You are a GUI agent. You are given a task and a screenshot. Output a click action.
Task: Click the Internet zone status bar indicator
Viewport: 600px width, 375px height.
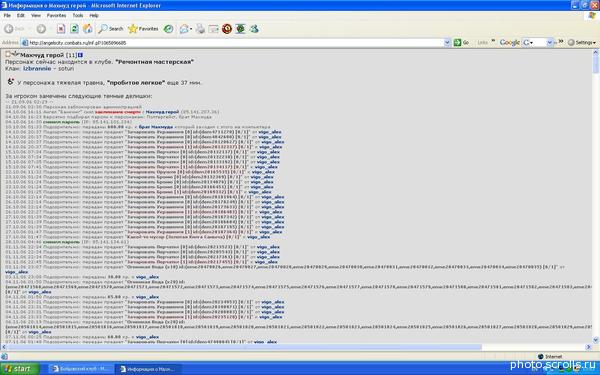point(550,356)
